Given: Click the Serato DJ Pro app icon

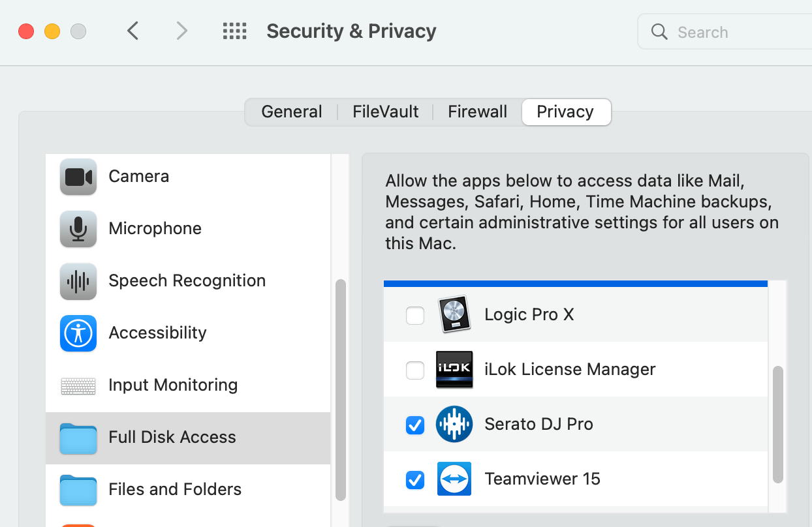Looking at the screenshot, I should pos(454,424).
